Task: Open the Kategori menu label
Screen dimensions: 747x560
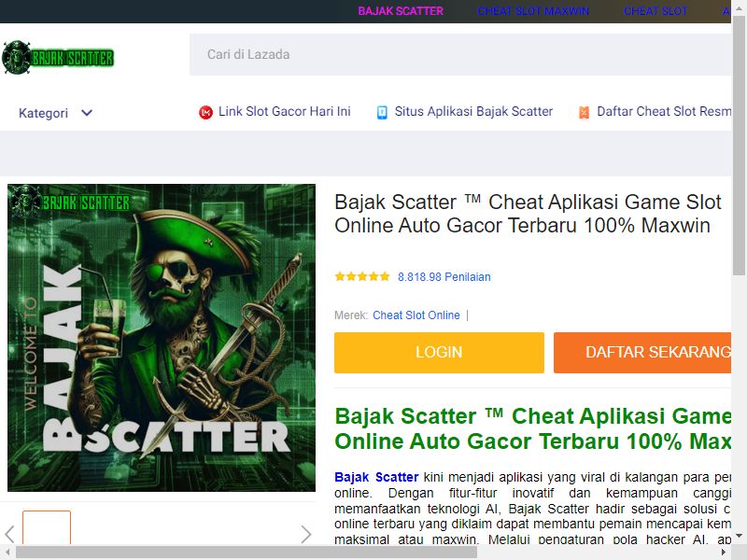Action: [x=43, y=113]
